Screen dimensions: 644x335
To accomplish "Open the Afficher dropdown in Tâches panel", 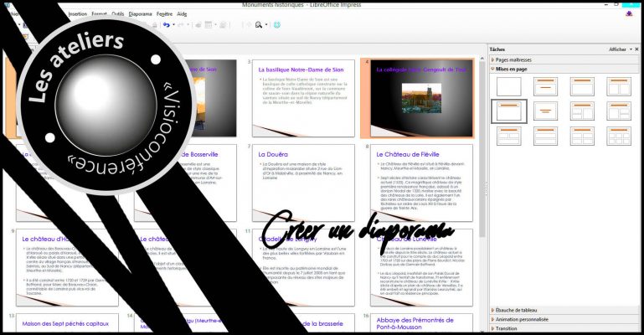I will click(620, 49).
